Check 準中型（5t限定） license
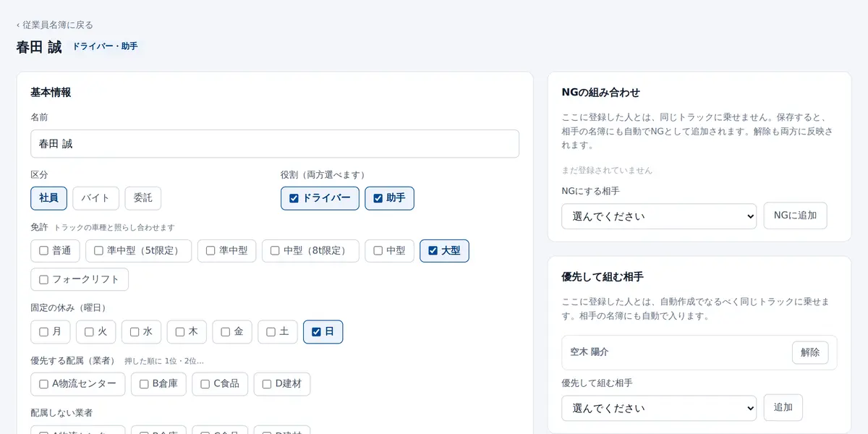Image resolution: width=868 pixels, height=434 pixels. 139,251
